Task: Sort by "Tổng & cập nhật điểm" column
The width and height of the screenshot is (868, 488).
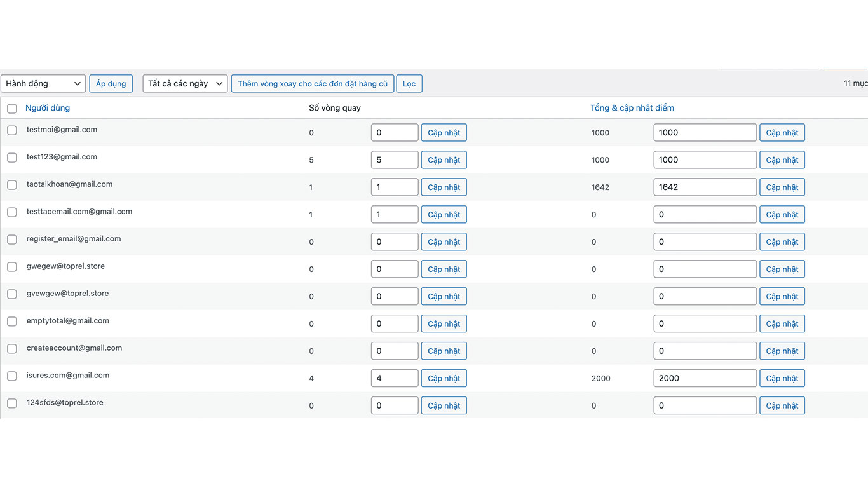Action: point(632,107)
